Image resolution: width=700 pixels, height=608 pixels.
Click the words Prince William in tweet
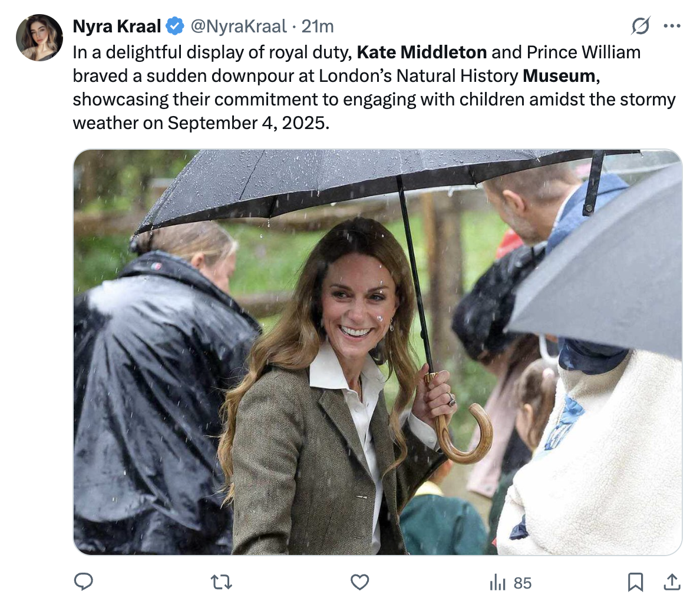tap(583, 52)
